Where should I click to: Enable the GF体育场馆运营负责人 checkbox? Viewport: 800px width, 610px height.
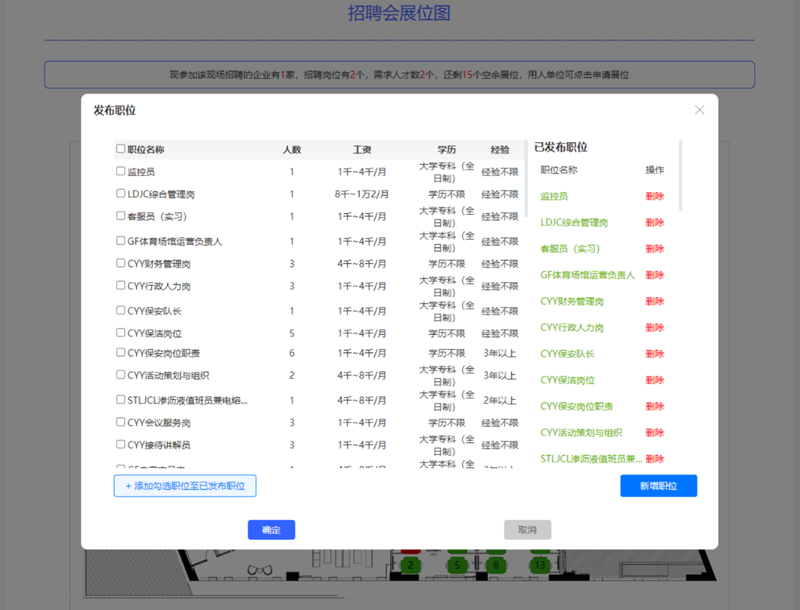point(121,241)
